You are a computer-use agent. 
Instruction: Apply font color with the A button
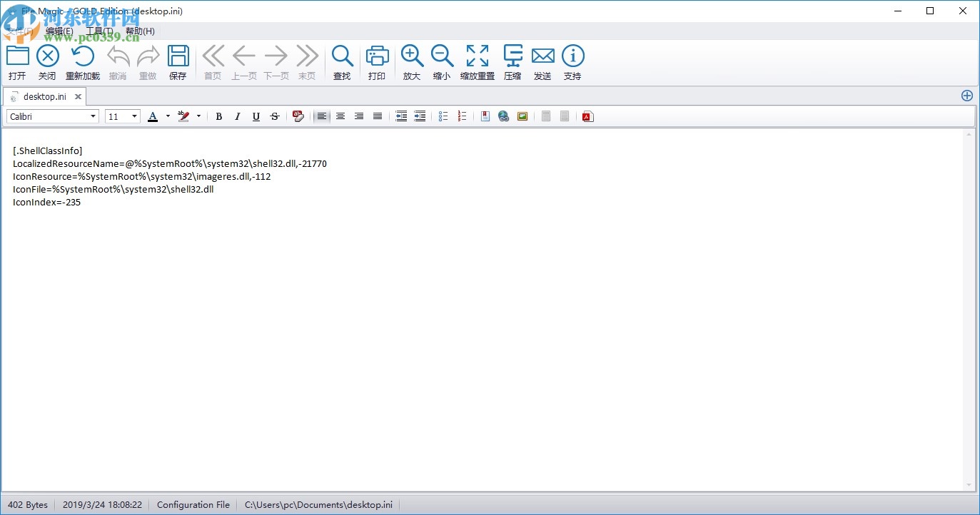pos(153,116)
